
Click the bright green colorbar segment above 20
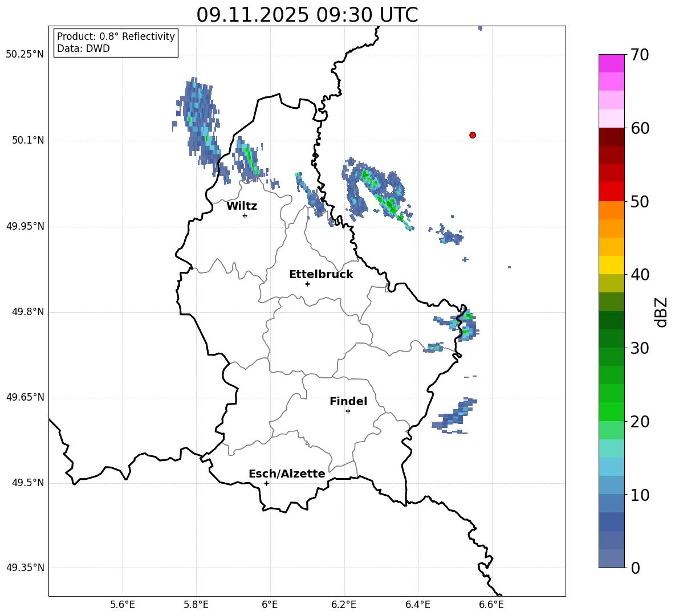pyautogui.click(x=611, y=412)
